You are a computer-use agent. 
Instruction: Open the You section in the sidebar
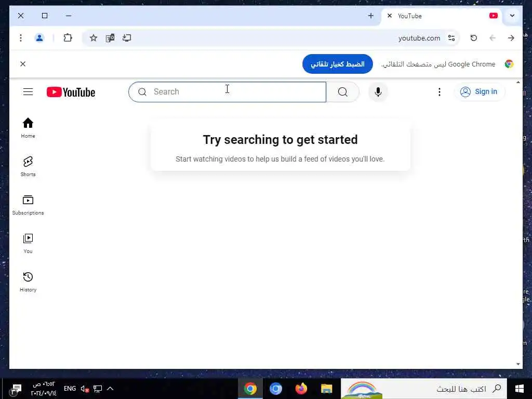(28, 243)
